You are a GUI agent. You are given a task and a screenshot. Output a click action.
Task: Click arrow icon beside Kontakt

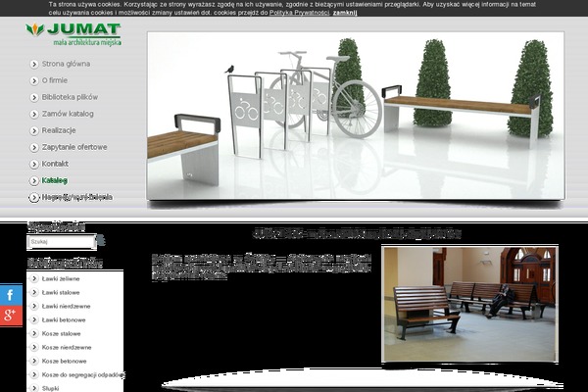(34, 165)
